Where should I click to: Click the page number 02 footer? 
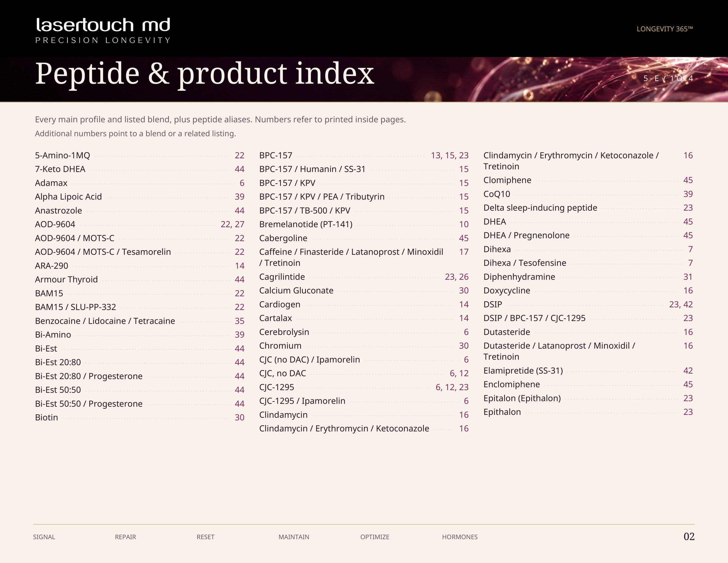tap(689, 536)
